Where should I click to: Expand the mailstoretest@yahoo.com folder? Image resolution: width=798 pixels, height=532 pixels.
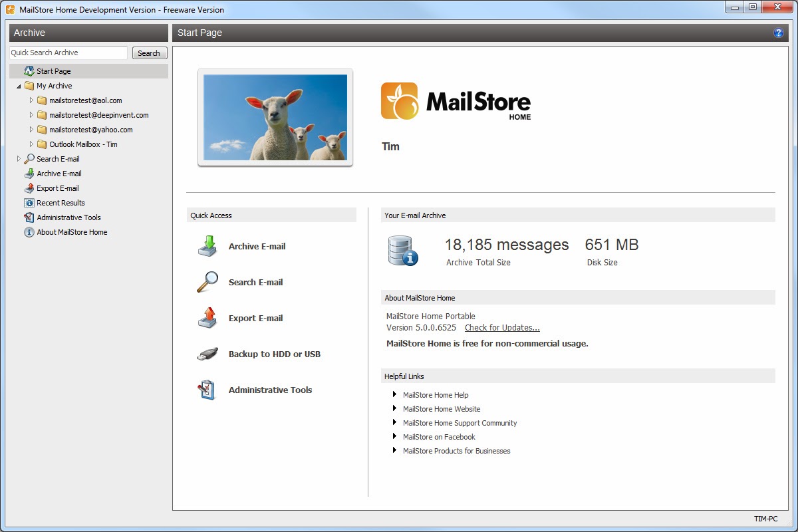[x=31, y=130]
